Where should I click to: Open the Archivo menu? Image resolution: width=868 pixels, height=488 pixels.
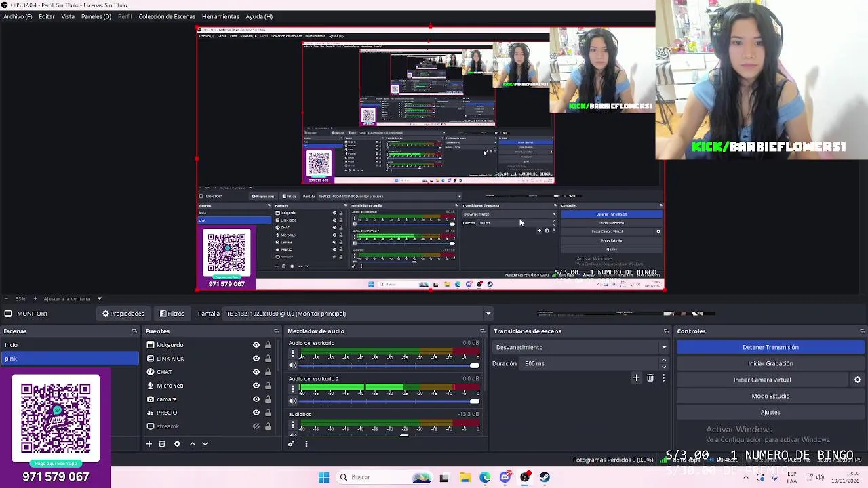tap(18, 16)
